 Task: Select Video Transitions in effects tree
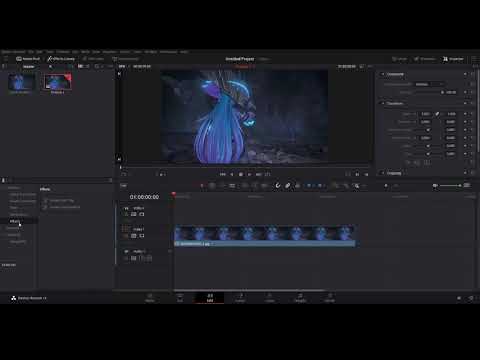(x=23, y=194)
